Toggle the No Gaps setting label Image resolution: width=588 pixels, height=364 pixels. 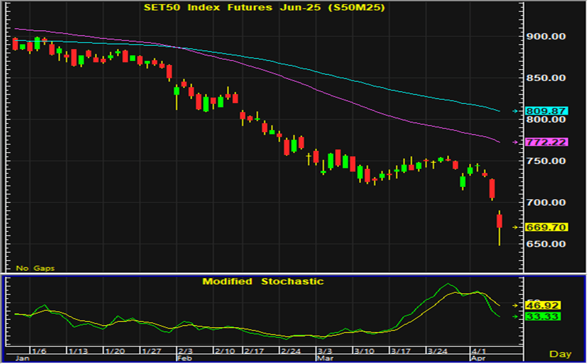click(x=35, y=267)
